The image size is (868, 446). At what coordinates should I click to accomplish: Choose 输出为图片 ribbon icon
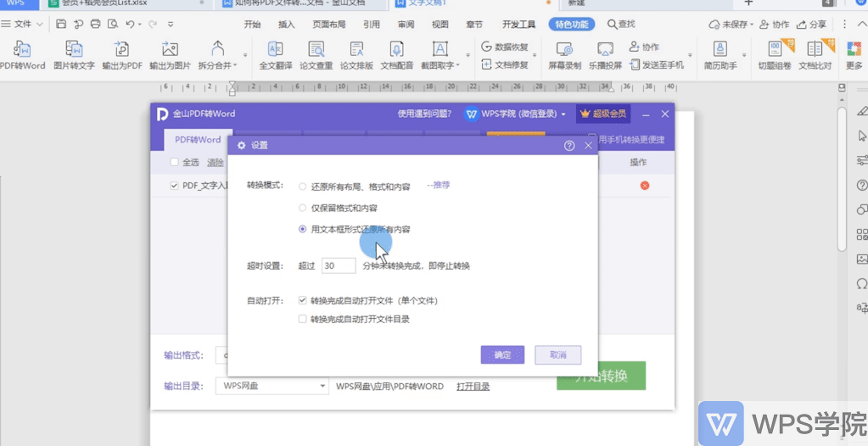170,55
